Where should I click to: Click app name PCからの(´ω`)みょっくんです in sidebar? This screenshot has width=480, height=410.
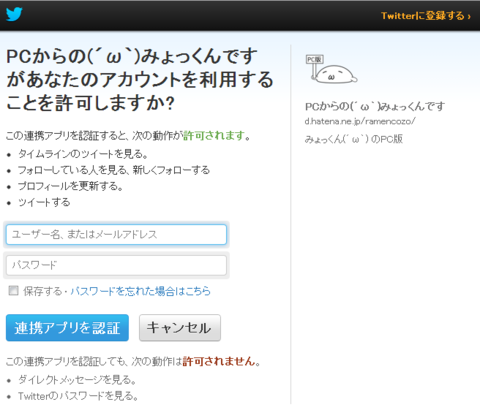pos(375,106)
